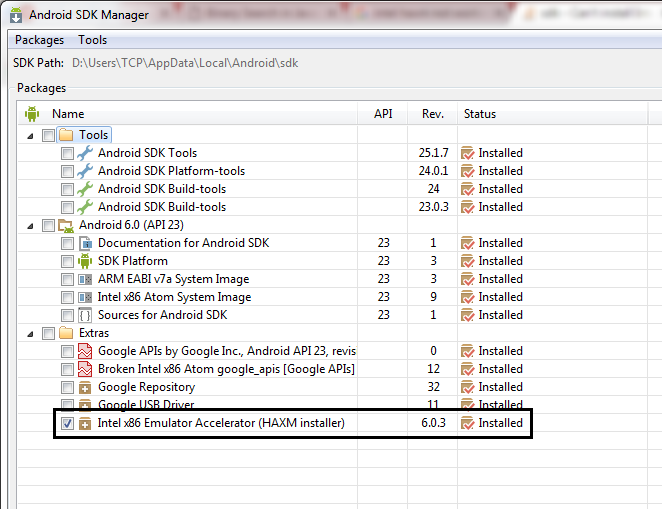This screenshot has height=509, width=662.
Task: Click the package icon beside Intel x86 Emulator Accelerator
Action: (85, 423)
